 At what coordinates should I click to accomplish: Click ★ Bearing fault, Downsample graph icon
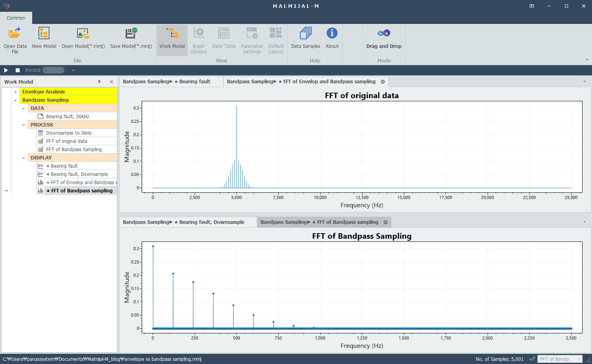[x=40, y=174]
